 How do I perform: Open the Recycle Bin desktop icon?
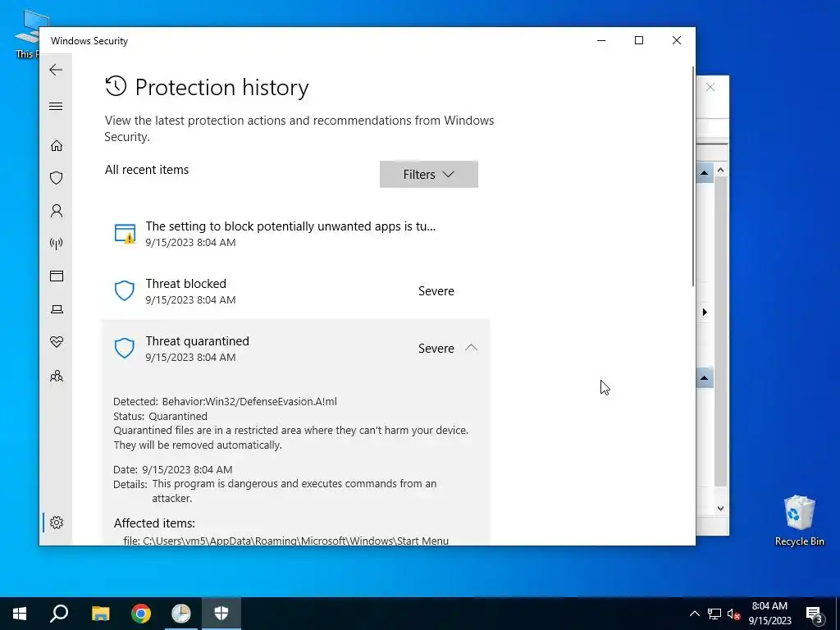pyautogui.click(x=799, y=519)
